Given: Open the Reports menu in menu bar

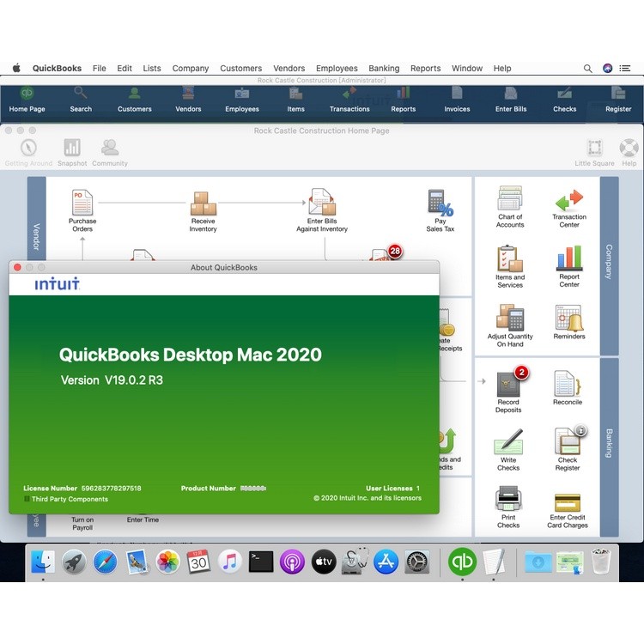Looking at the screenshot, I should [x=425, y=69].
